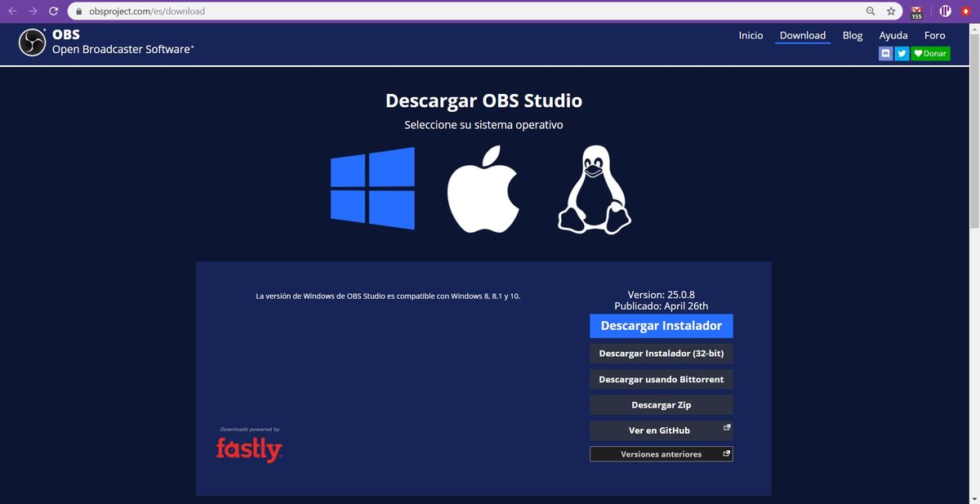Open the round purple profile avatar
980x504 pixels.
(x=945, y=11)
